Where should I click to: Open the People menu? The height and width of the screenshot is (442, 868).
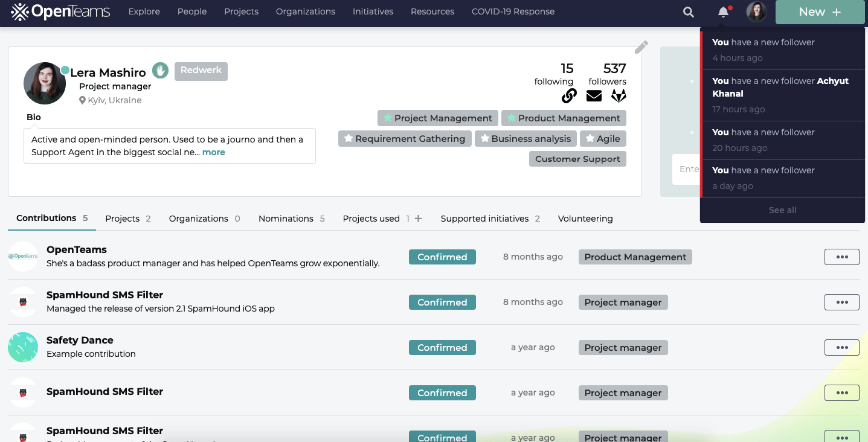[x=192, y=11]
